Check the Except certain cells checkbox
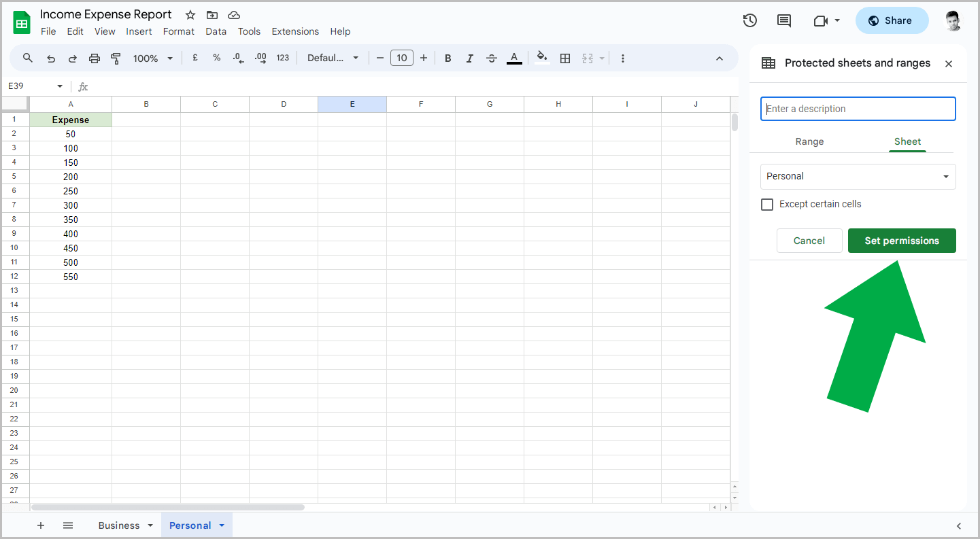980x539 pixels. 767,205
